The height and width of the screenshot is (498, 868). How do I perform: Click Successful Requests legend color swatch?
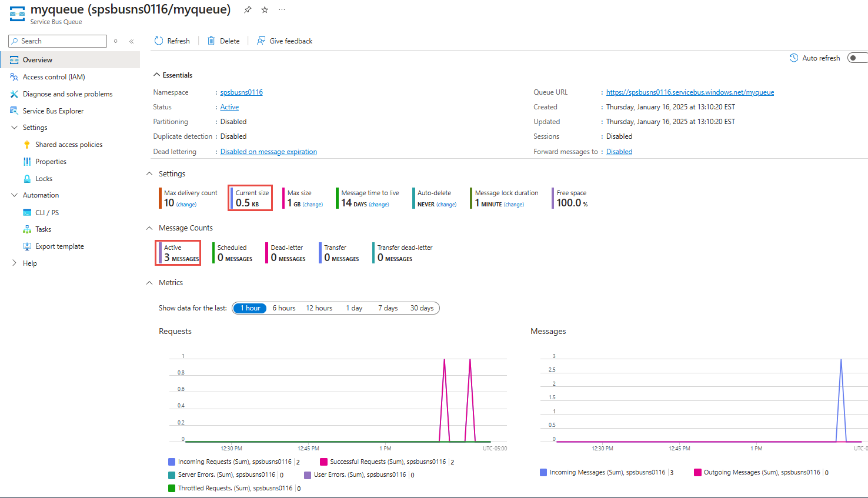[x=323, y=462]
